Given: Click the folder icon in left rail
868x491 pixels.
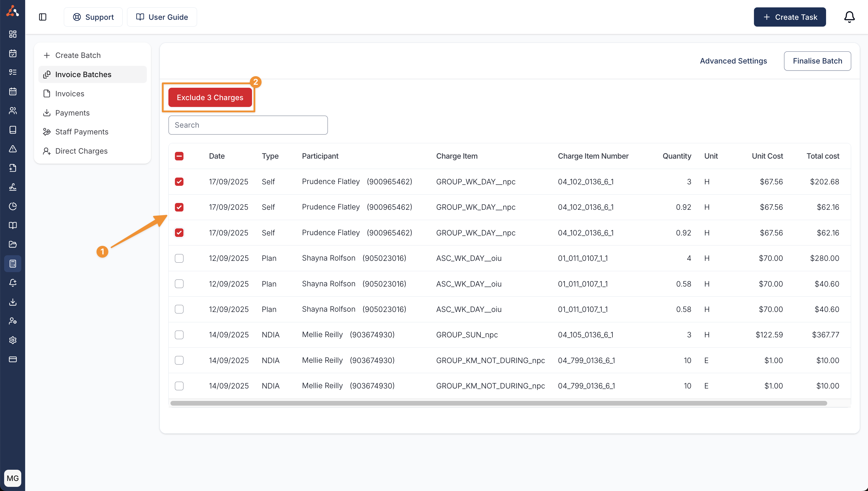Looking at the screenshot, I should pos(12,244).
